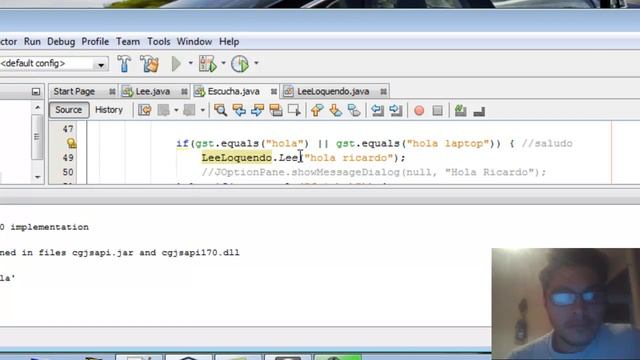Click line number 49 in gutter
Image resolution: width=640 pixels, height=360 pixels.
(x=68, y=158)
